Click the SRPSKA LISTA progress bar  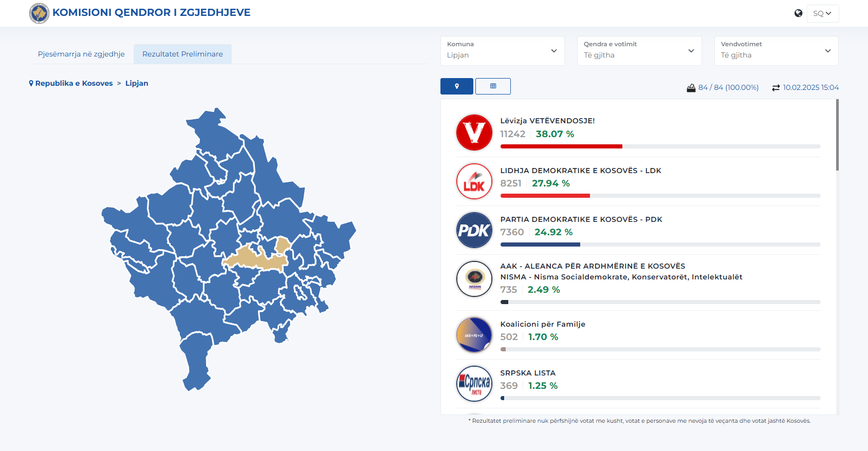660,398
